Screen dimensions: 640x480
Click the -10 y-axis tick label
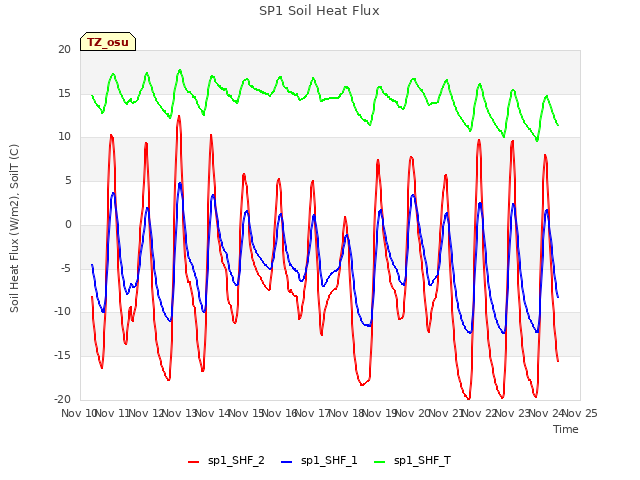click(62, 311)
